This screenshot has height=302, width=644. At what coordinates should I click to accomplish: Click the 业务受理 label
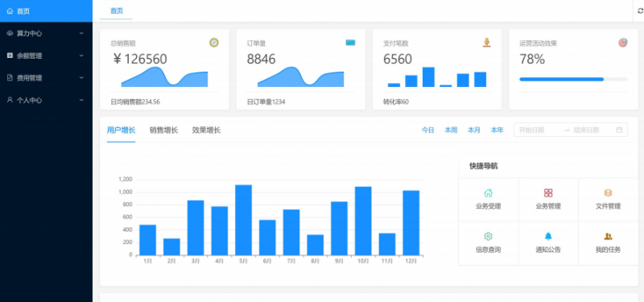(x=489, y=206)
